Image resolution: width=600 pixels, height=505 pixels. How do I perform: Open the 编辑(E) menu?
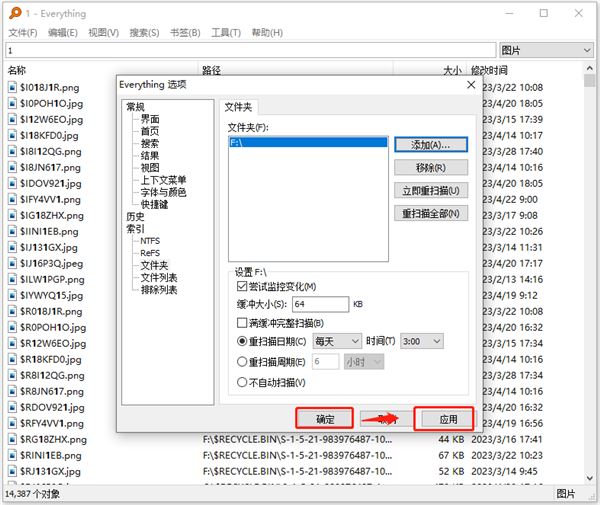click(x=63, y=33)
